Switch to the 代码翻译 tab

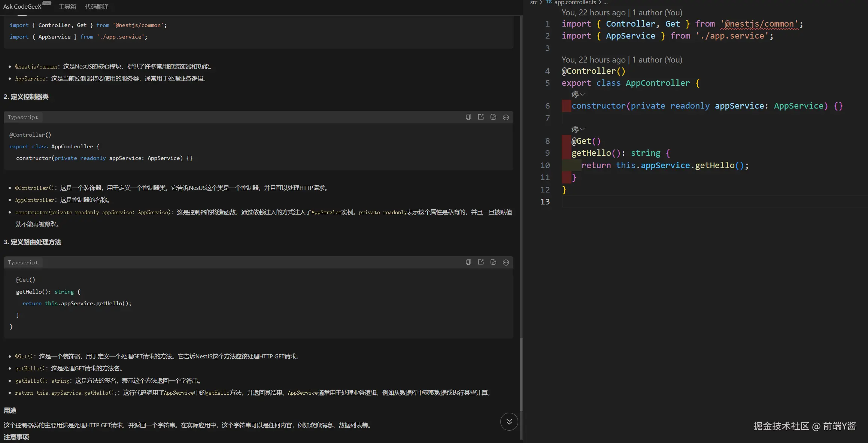[97, 7]
